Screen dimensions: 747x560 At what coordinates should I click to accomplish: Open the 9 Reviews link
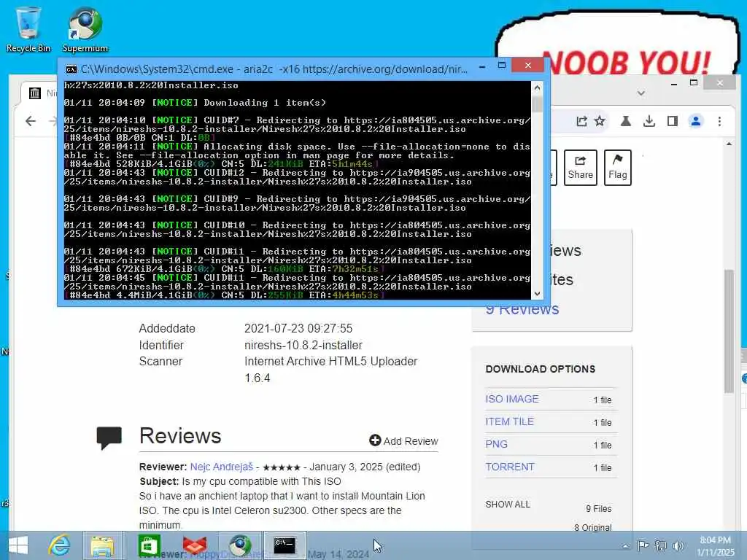click(522, 309)
